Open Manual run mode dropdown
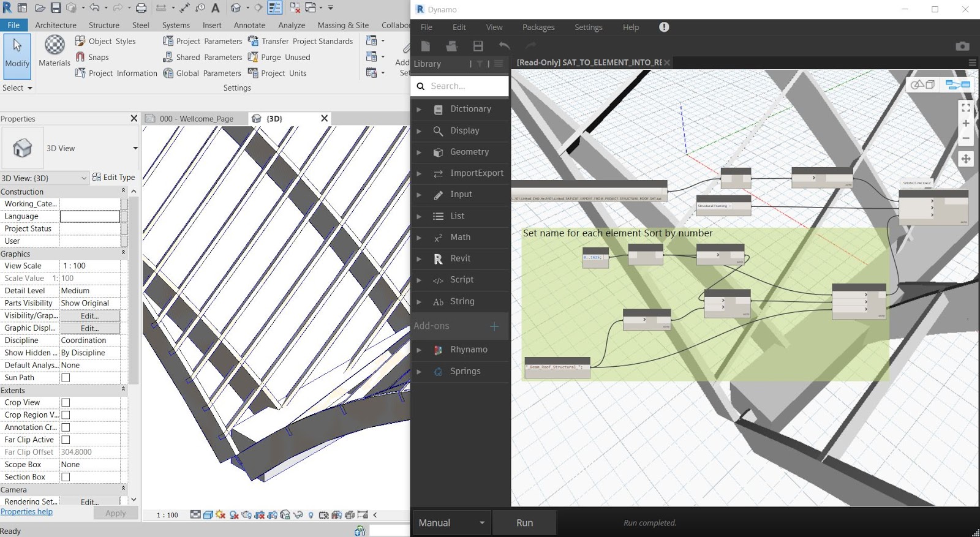This screenshot has width=980, height=537. [451, 523]
